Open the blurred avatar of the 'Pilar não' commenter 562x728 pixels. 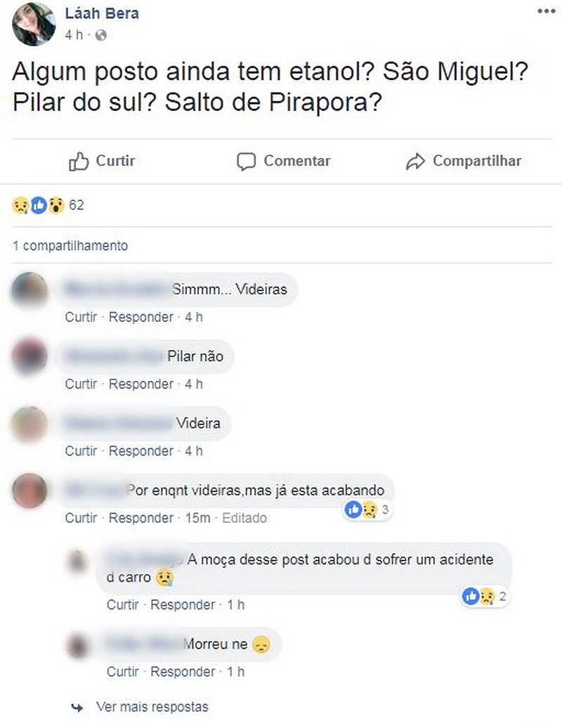pos(30,356)
